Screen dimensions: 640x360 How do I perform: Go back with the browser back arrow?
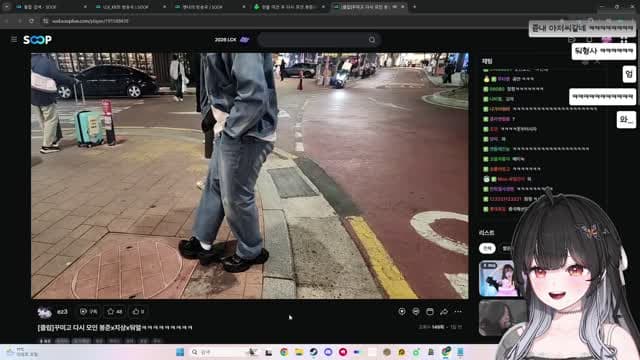pos(7,20)
